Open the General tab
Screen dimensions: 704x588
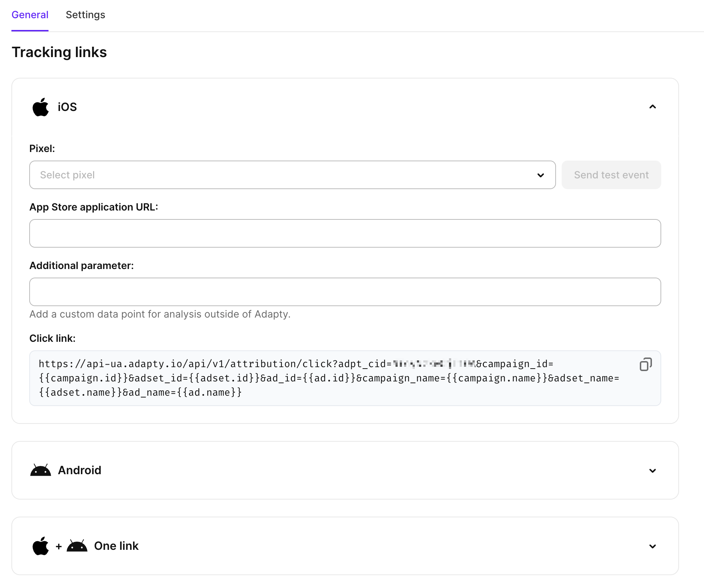[30, 15]
